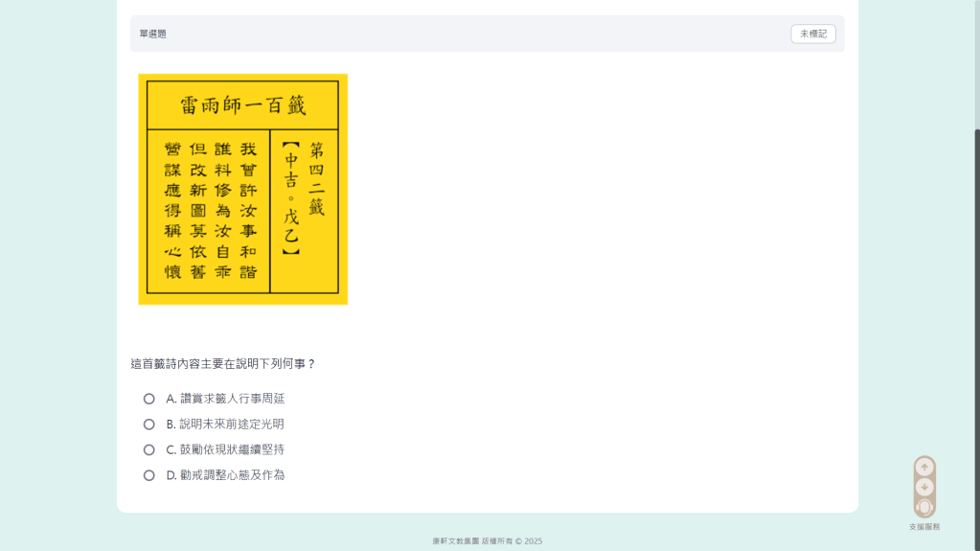Image resolution: width=980 pixels, height=551 pixels.
Task: Click the poem verses in the fortune slip
Action: click(210, 210)
